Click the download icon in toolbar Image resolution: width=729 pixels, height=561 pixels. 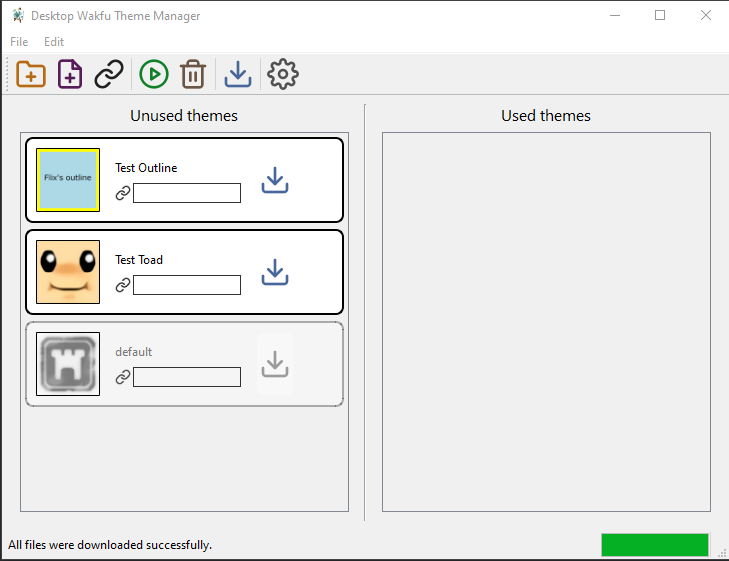237,74
